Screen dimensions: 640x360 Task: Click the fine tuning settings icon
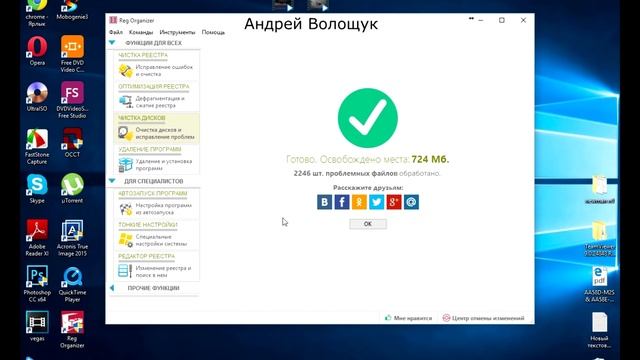tap(126, 240)
